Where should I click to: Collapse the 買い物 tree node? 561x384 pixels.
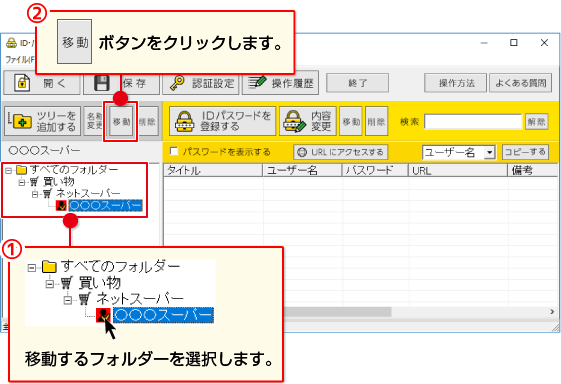tap(21, 183)
